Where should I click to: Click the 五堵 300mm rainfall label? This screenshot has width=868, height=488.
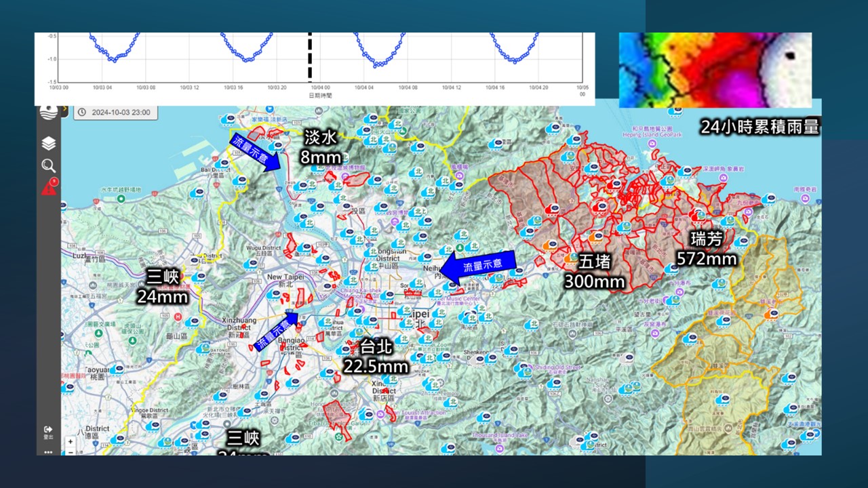tap(594, 270)
